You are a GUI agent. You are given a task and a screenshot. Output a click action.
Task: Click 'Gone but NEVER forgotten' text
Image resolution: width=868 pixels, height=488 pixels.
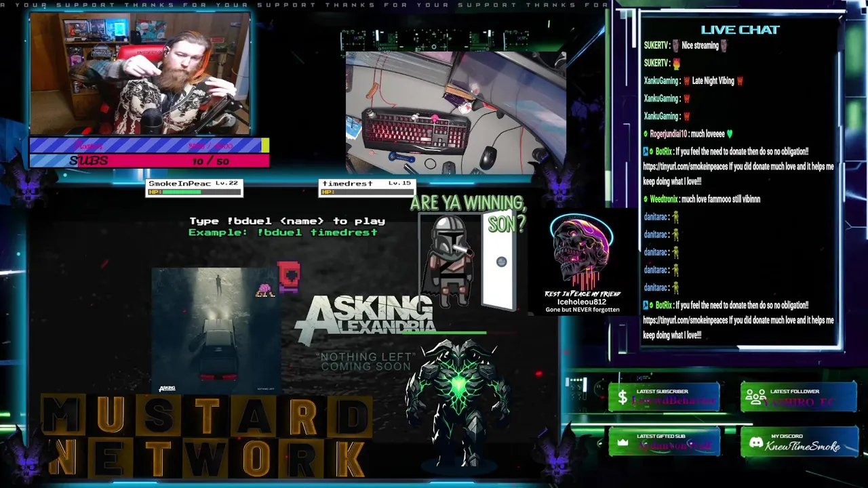[583, 310]
